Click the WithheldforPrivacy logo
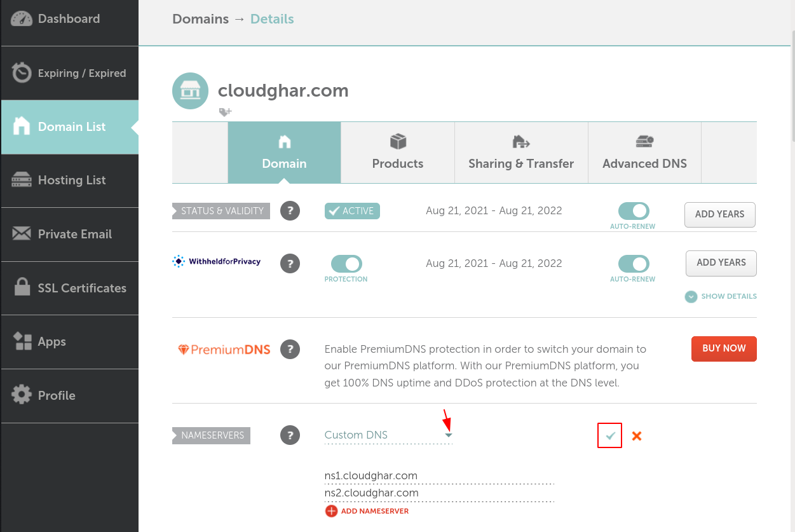Viewport: 795px width, 532px height. pyautogui.click(x=217, y=261)
